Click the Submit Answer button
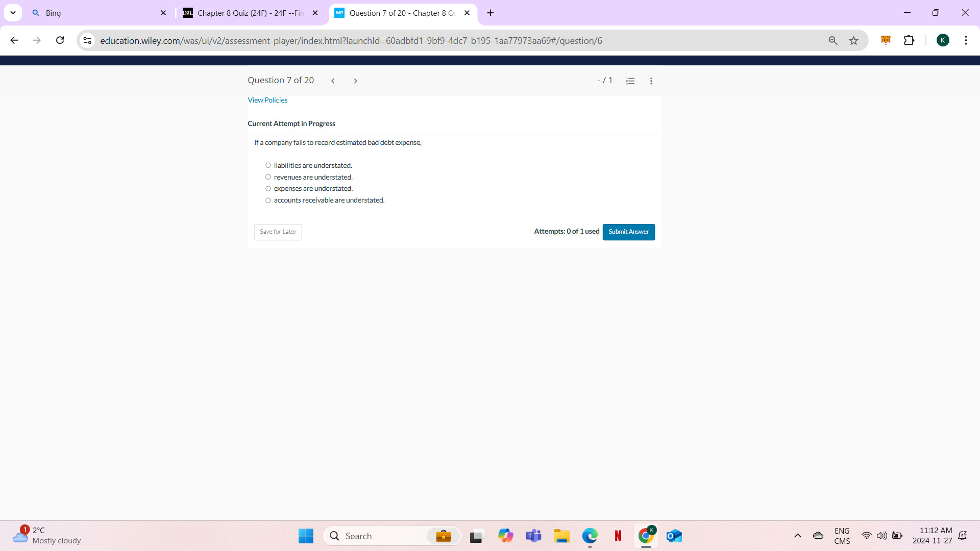980x551 pixels. 628,232
